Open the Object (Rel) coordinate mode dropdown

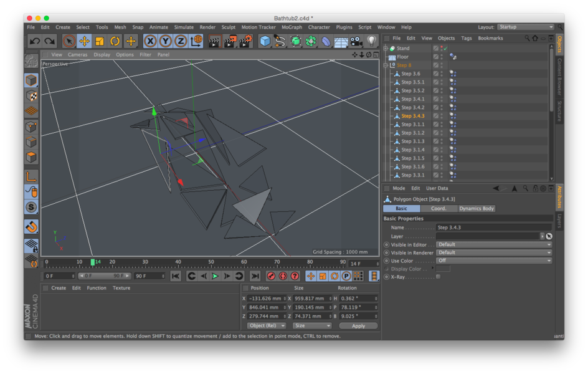[x=266, y=325]
